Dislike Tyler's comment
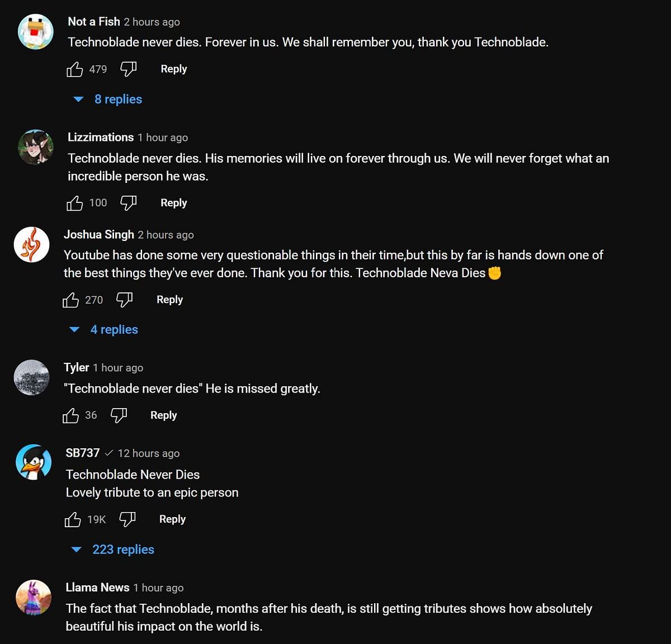671x644 pixels. tap(119, 415)
